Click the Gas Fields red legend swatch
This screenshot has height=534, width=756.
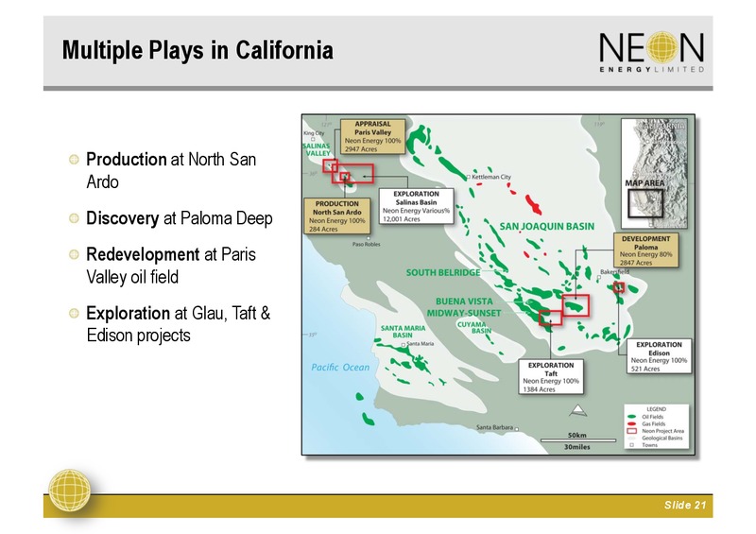(x=631, y=424)
